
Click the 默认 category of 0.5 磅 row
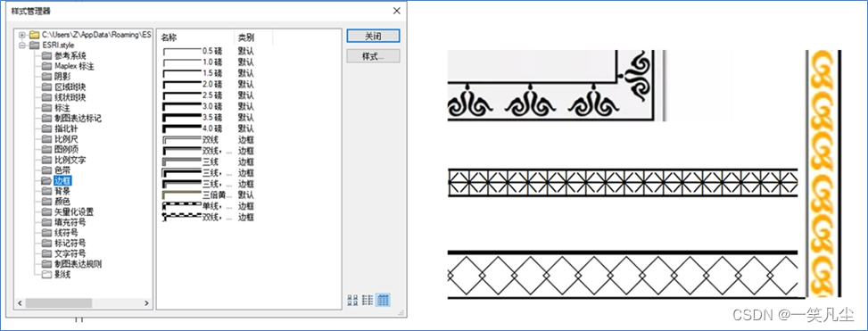click(246, 51)
